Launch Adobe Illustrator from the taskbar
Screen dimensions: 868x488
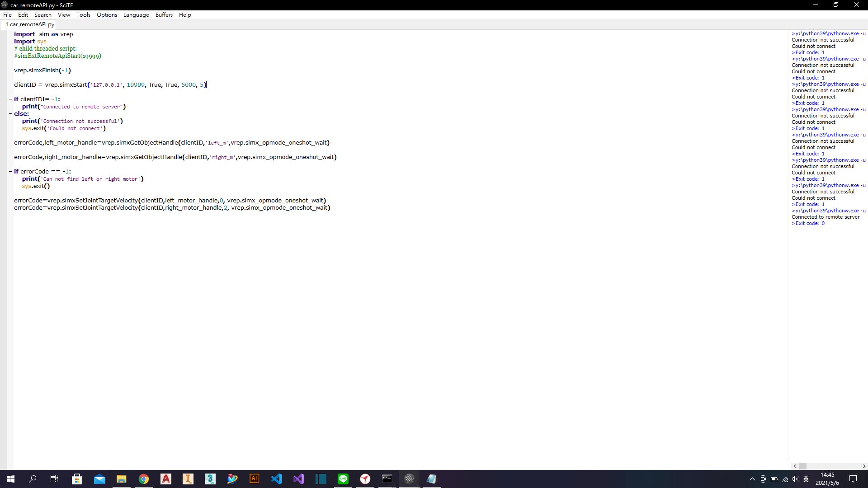tap(254, 479)
